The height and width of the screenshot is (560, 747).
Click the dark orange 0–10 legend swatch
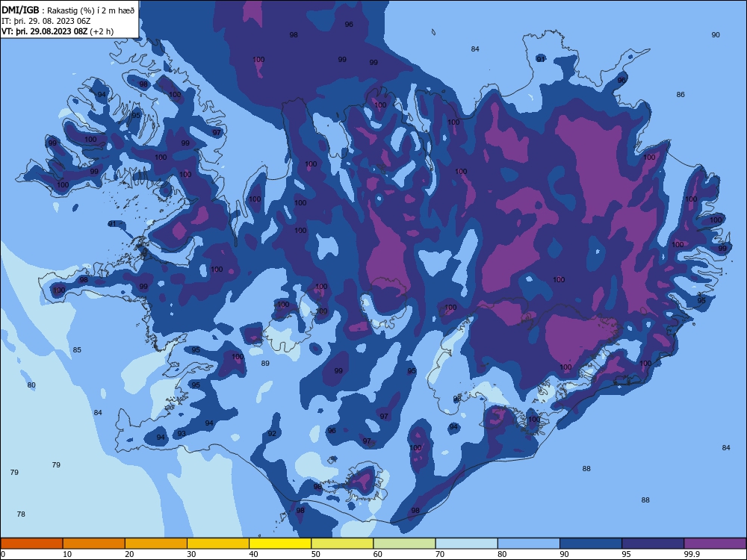[31, 544]
